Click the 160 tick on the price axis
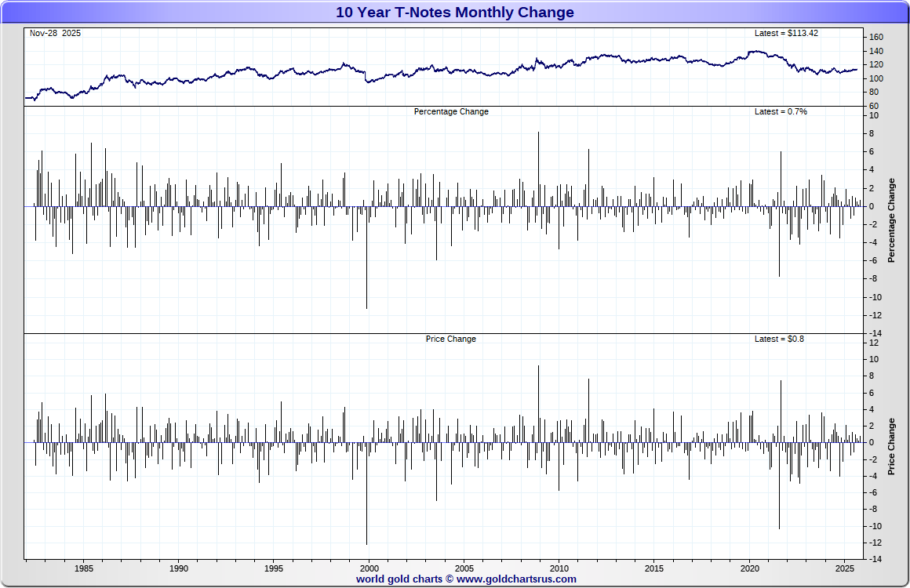 pyautogui.click(x=875, y=37)
